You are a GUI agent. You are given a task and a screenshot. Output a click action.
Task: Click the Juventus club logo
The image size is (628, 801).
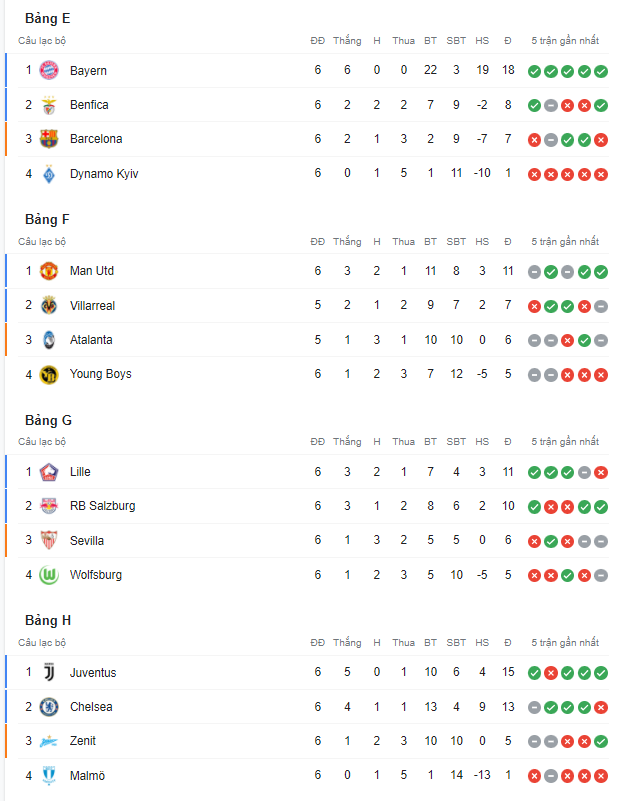(49, 673)
